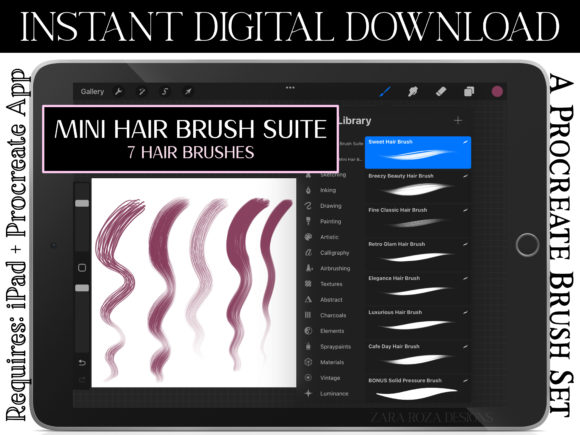Viewport: 580px width, 435px height.
Task: Select the Smudge finger tool
Action: pyautogui.click(x=413, y=91)
